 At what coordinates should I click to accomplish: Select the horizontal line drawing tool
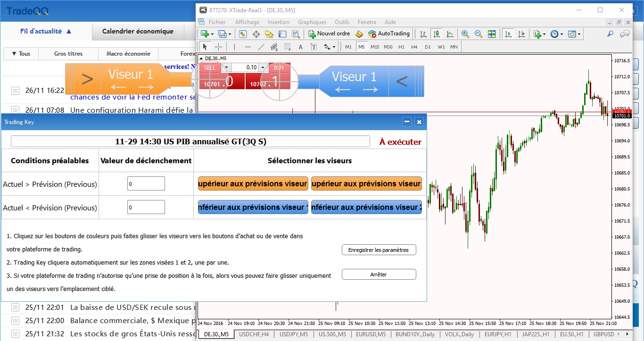coord(248,47)
